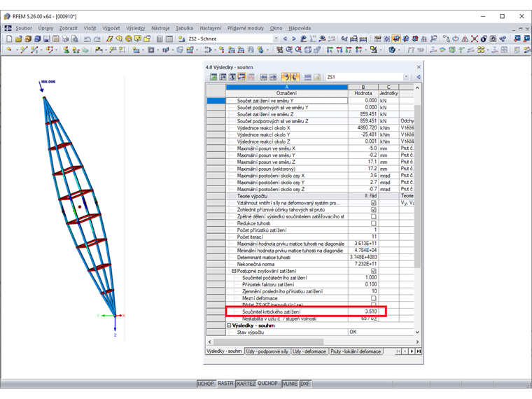
Task: Open the Nápověda menu
Action: [300, 28]
